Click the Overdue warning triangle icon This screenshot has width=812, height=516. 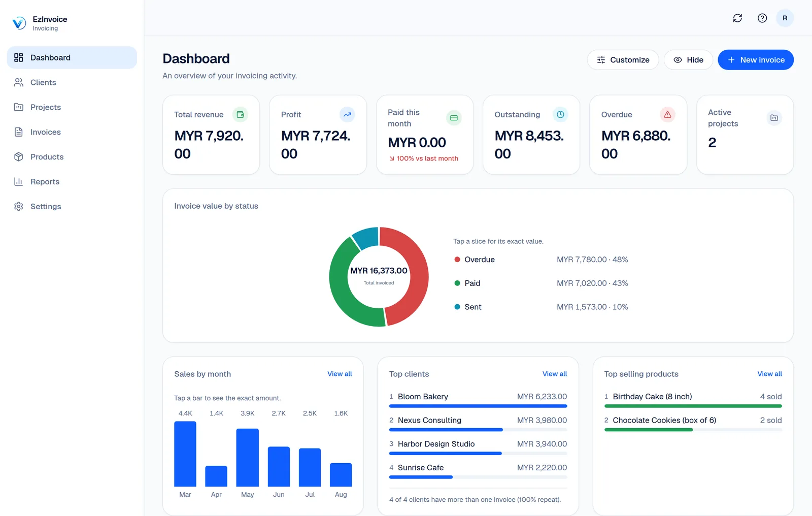667,115
